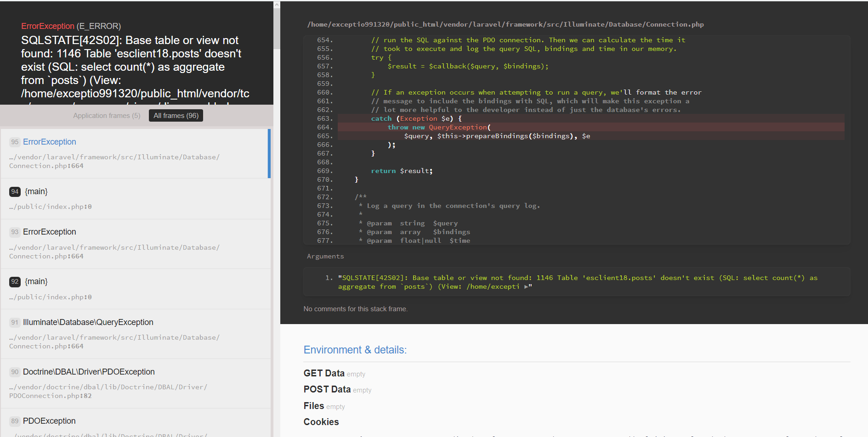This screenshot has height=437, width=868.
Task: Click badge 89 on the PDOException frame
Action: click(x=15, y=421)
